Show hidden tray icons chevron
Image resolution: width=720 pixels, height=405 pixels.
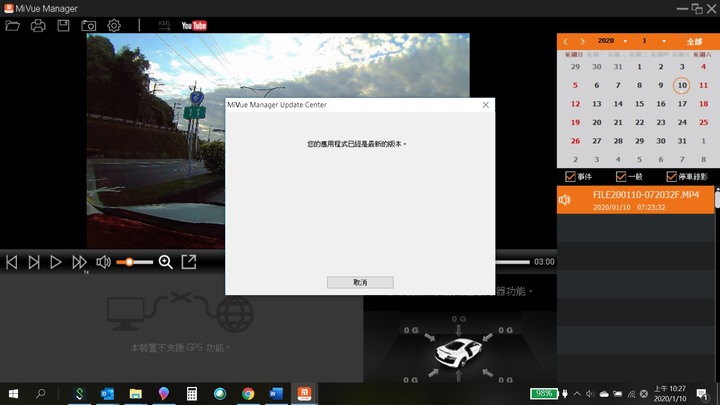[x=577, y=394]
